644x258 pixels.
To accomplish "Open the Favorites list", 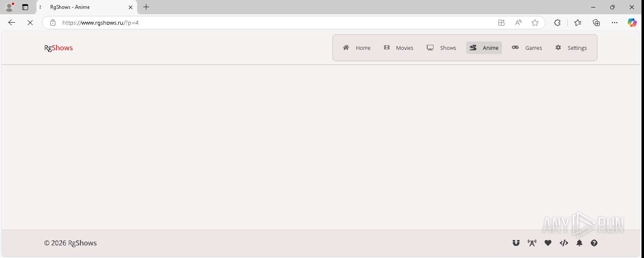I will (578, 23).
